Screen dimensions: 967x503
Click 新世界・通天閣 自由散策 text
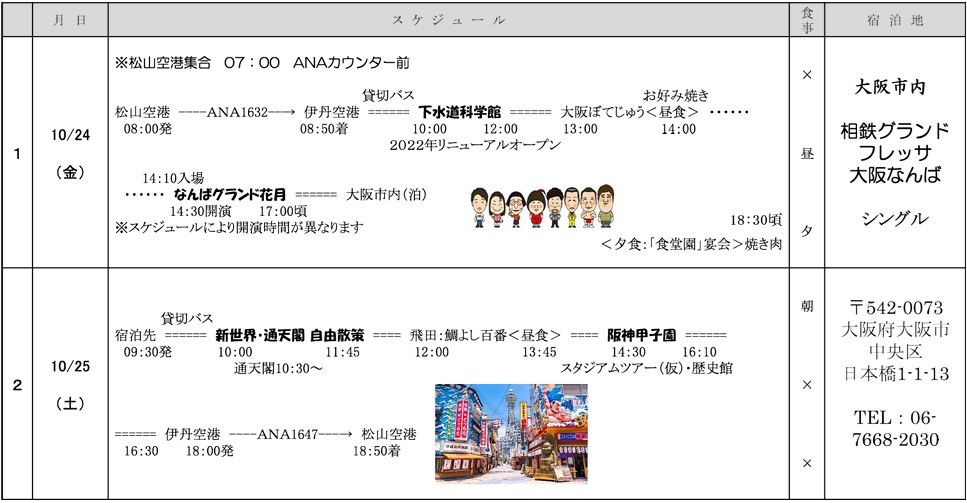click(289, 335)
